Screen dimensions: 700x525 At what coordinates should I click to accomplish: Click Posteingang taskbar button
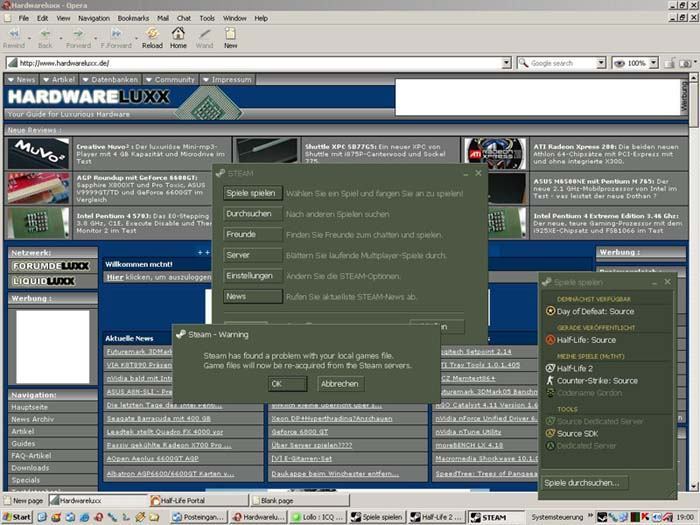coord(199,517)
